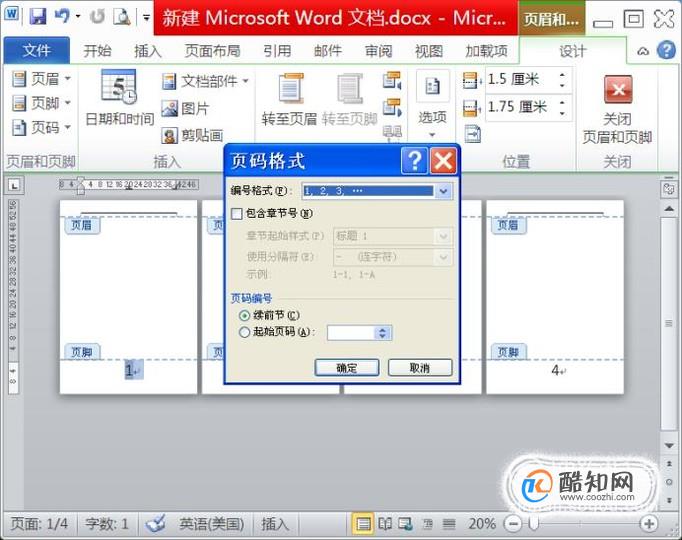The height and width of the screenshot is (540, 682).
Task: Select 起始页码 radio option
Action: [x=244, y=333]
